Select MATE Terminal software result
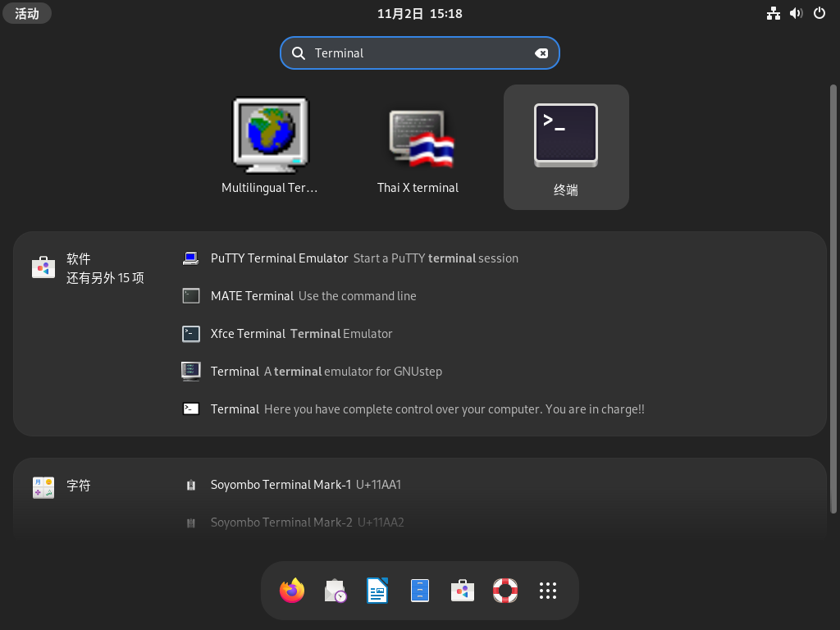This screenshot has height=630, width=840. (252, 296)
